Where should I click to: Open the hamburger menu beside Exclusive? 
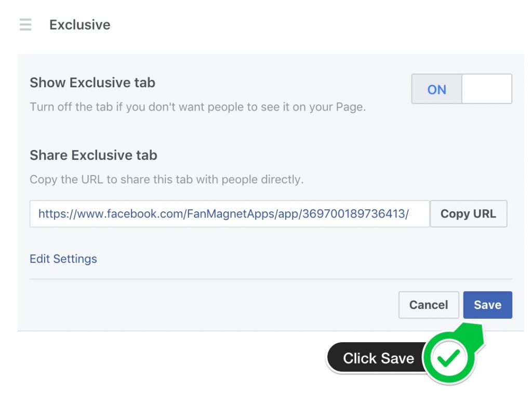click(x=25, y=25)
